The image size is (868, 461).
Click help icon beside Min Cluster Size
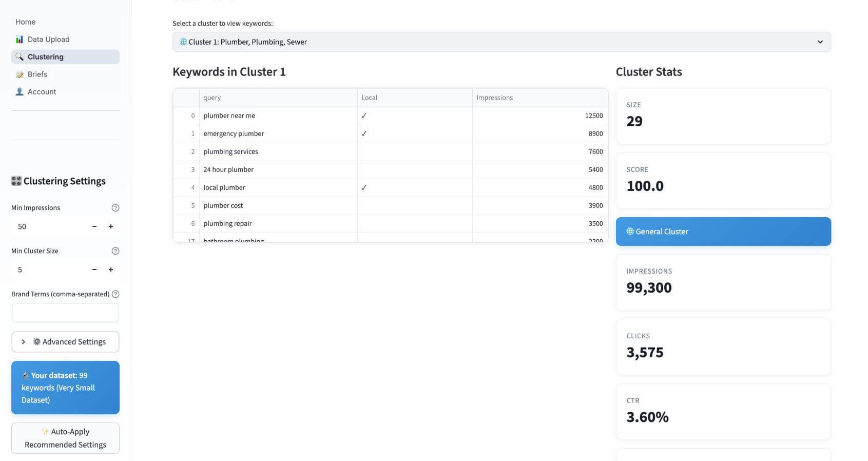pyautogui.click(x=115, y=251)
